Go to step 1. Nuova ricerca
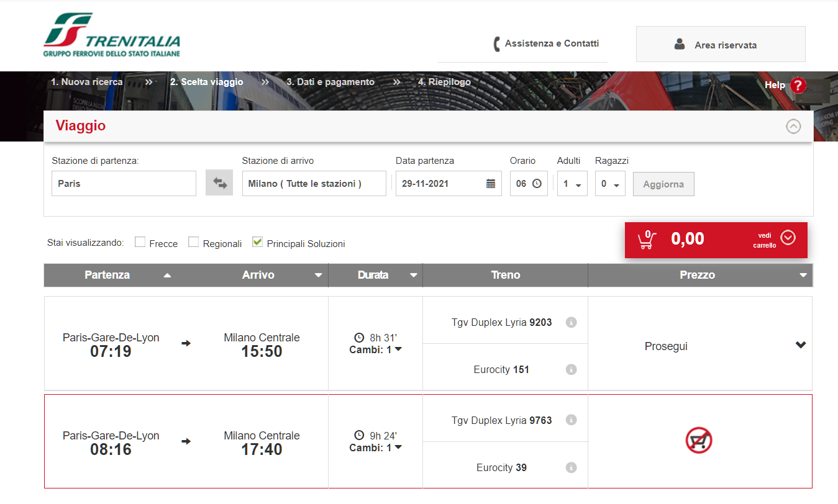Viewport: 838px width, 504px height. coord(87,82)
